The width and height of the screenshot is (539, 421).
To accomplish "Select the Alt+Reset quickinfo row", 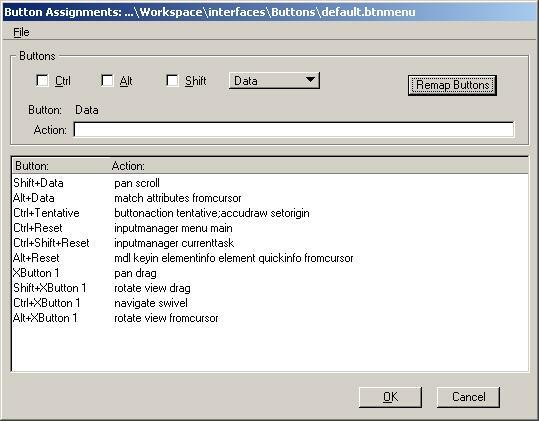I will (x=270, y=258).
